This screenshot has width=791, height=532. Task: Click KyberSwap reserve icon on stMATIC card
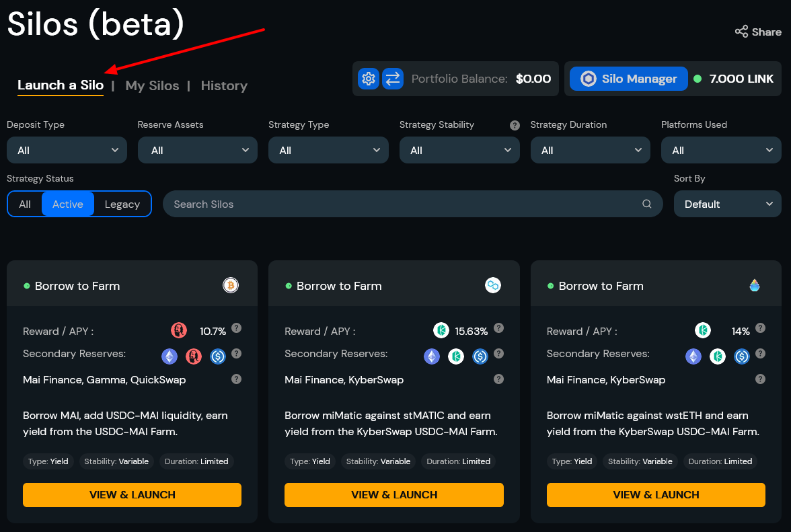(x=456, y=356)
